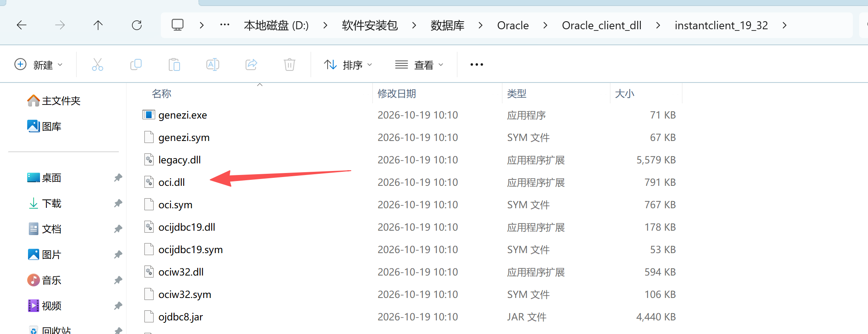The image size is (868, 334).
Task: Open 图库 in sidebar
Action: 44,126
